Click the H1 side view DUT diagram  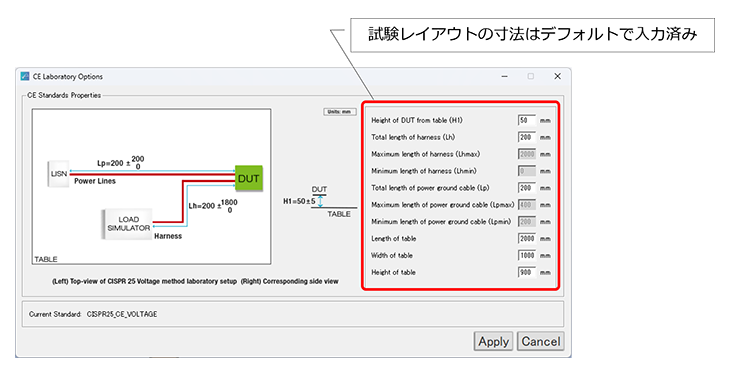pos(320,201)
